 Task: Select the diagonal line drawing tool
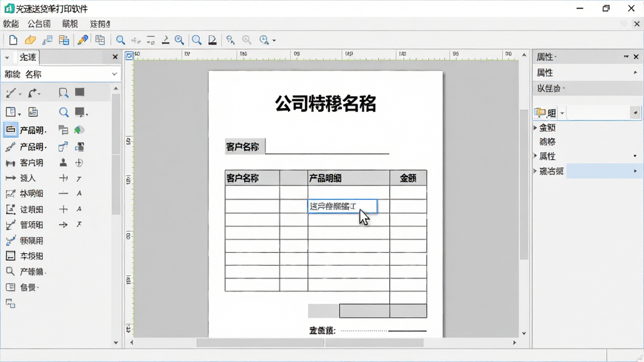point(11,93)
